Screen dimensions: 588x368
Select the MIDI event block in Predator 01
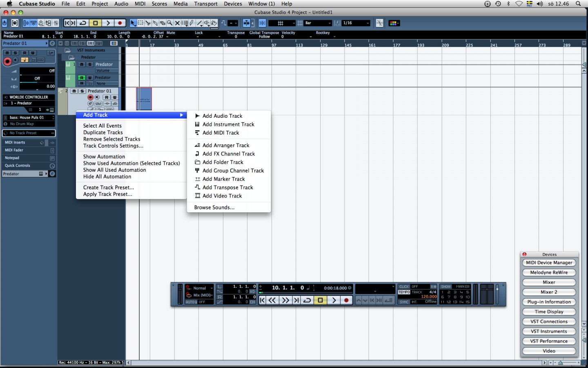[144, 99]
